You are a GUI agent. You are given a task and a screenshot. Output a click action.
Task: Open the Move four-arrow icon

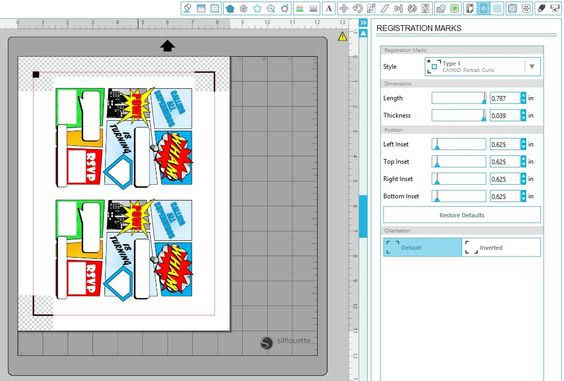pos(344,8)
